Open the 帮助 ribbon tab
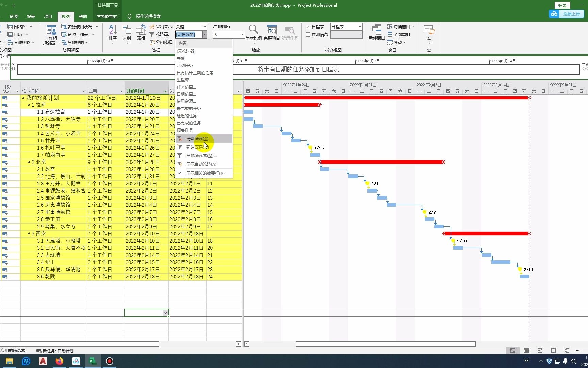Image resolution: width=588 pixels, height=368 pixels. click(x=83, y=16)
